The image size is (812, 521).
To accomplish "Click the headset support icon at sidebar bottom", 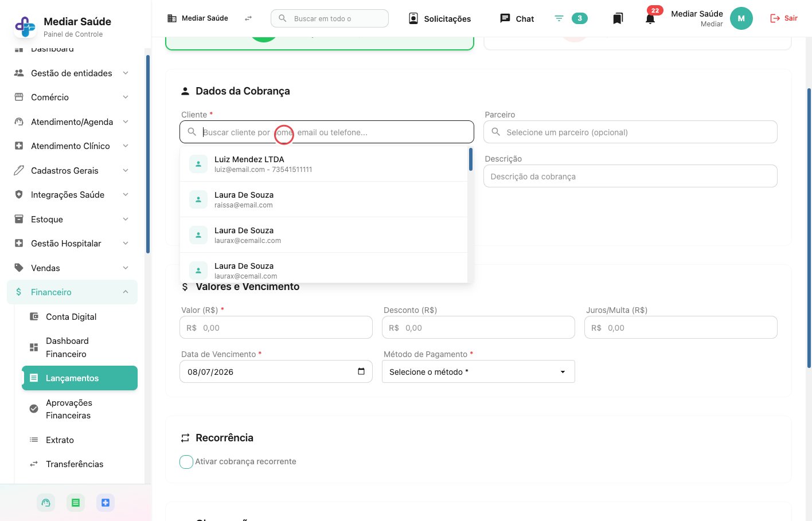I will click(46, 503).
